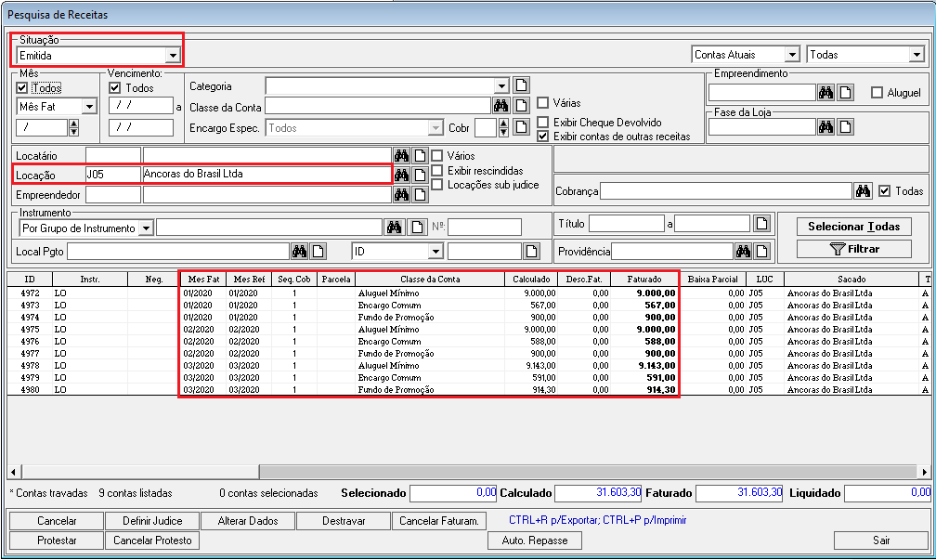The image size is (936, 560).
Task: Search Locatário with binoculars icon
Action: (x=402, y=156)
